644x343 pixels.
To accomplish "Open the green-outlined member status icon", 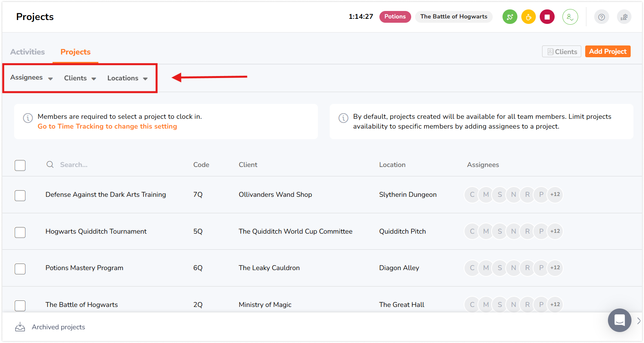I will [x=570, y=17].
